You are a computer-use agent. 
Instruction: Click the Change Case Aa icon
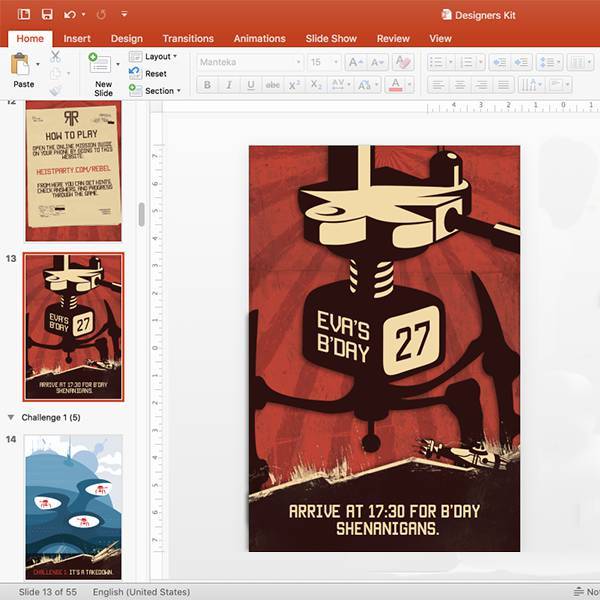coord(364,85)
